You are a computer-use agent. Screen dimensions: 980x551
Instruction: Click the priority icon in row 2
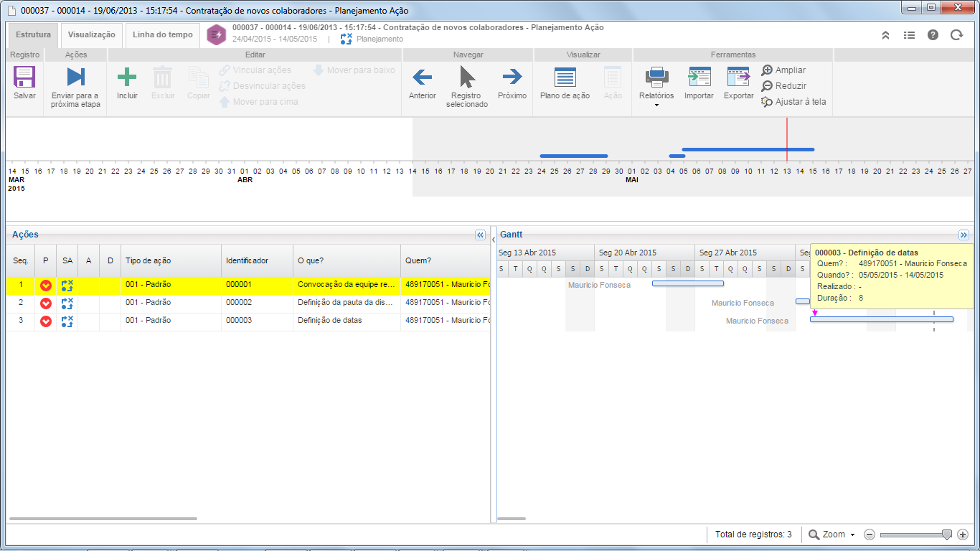pyautogui.click(x=46, y=303)
